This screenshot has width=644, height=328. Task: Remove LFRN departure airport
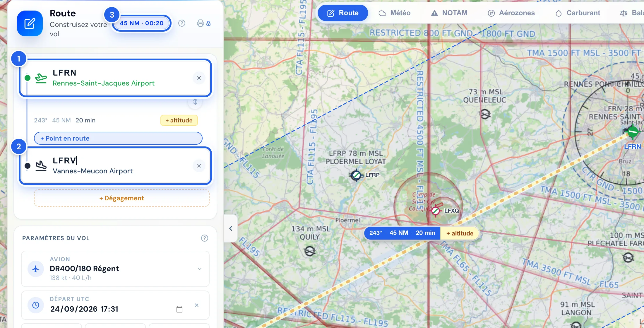coord(199,78)
